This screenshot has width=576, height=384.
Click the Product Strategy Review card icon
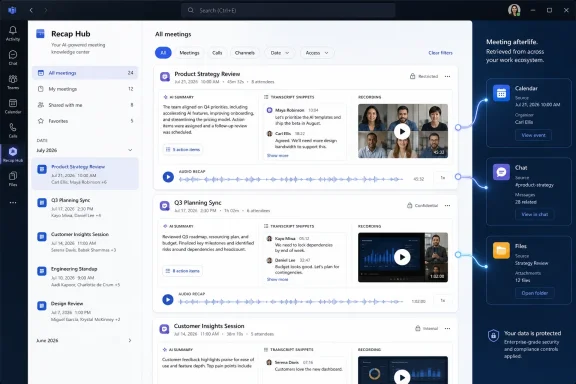tap(165, 77)
